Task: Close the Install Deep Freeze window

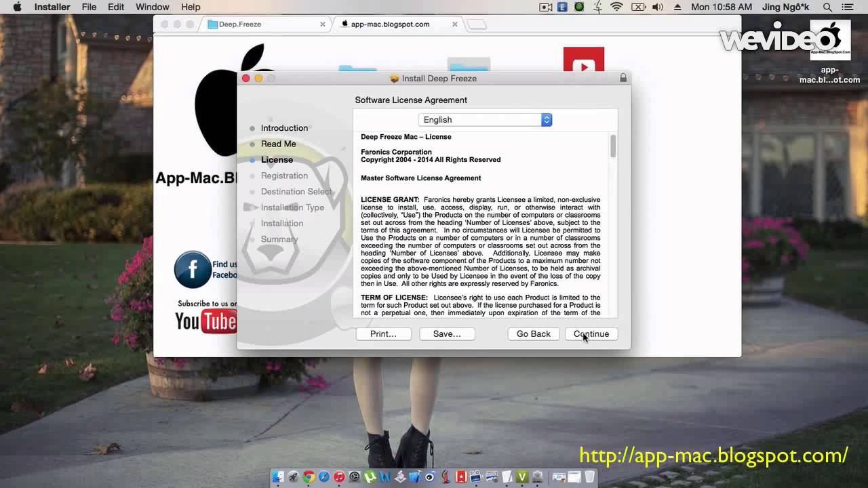Action: coord(245,79)
